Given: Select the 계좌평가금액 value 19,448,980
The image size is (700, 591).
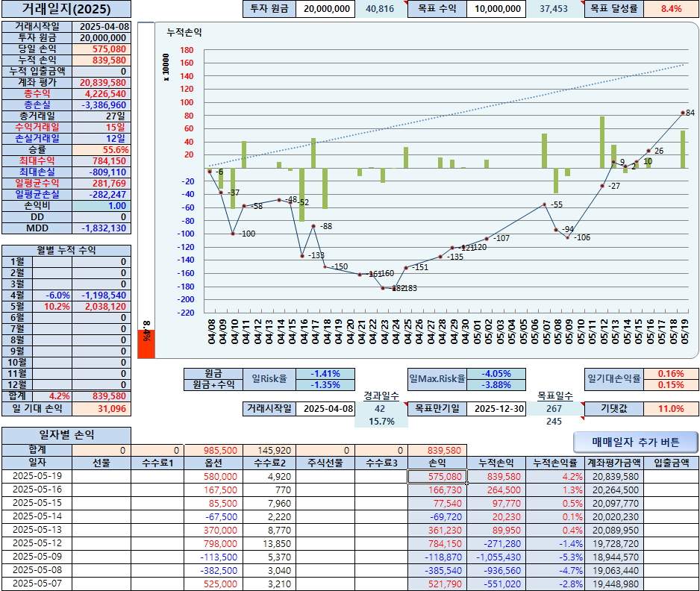Looking at the screenshot, I should point(614,584).
